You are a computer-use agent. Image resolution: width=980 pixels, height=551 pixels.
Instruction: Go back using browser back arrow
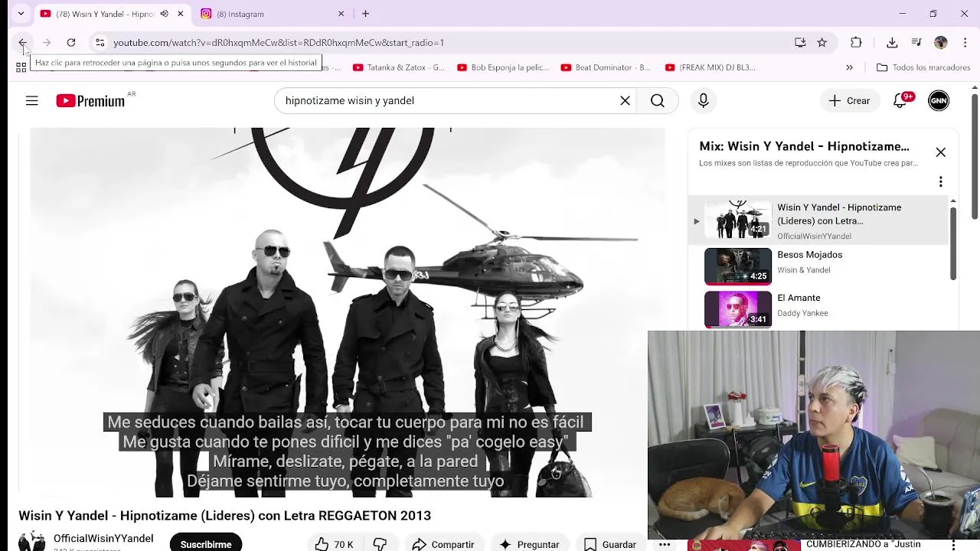click(x=23, y=43)
